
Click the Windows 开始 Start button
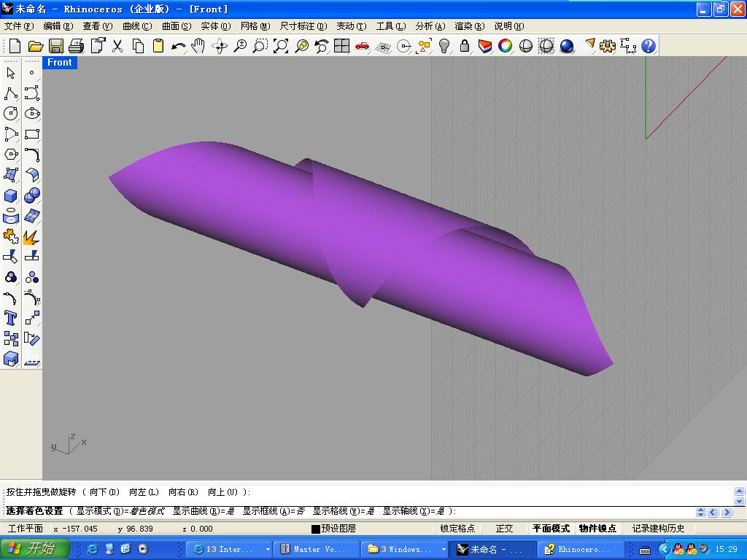(34, 549)
